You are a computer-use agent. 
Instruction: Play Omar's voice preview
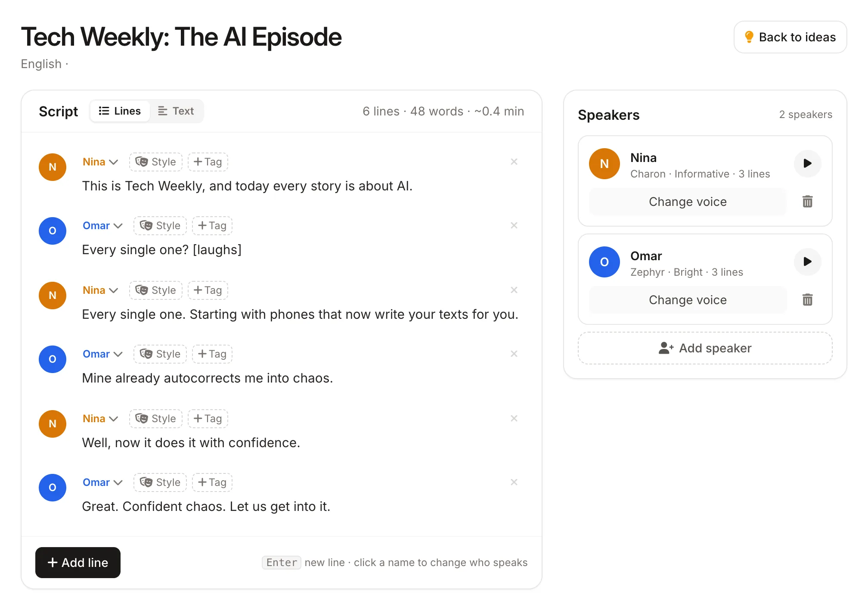click(x=807, y=261)
